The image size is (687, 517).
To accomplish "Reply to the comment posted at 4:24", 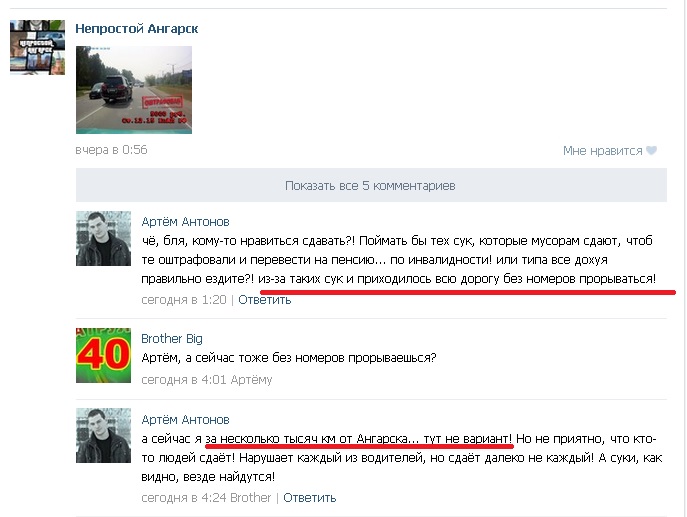I will (x=309, y=497).
